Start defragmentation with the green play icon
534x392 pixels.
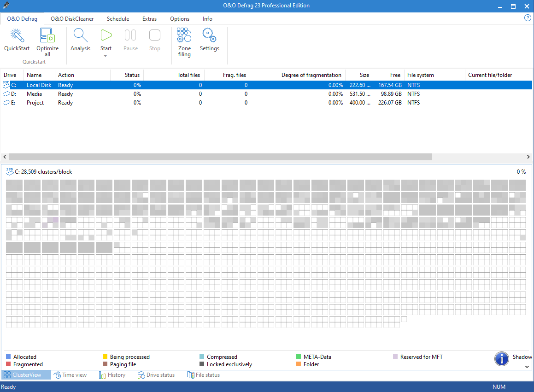106,35
